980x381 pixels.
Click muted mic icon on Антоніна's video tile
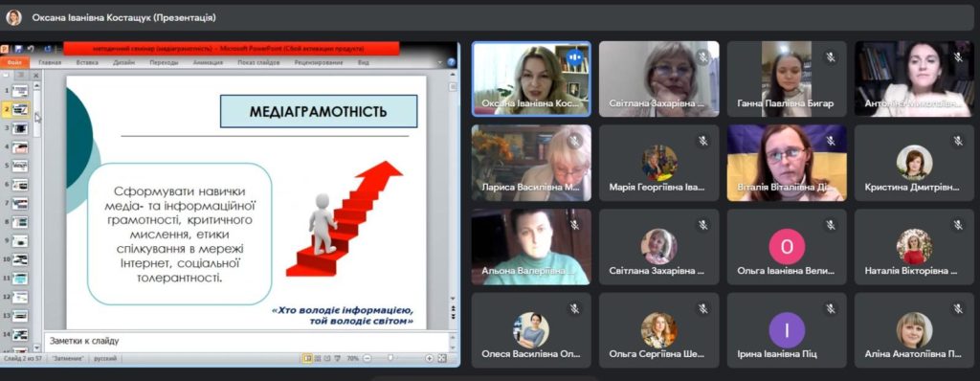click(x=958, y=57)
